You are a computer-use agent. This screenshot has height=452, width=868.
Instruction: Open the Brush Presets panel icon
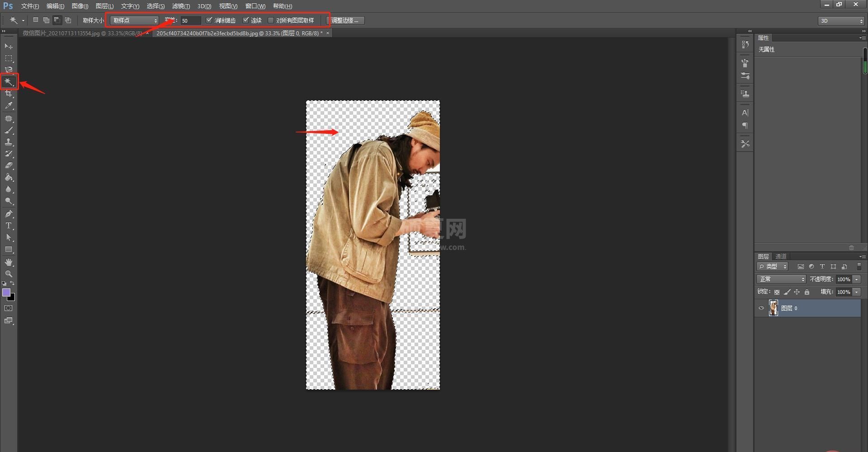(745, 63)
